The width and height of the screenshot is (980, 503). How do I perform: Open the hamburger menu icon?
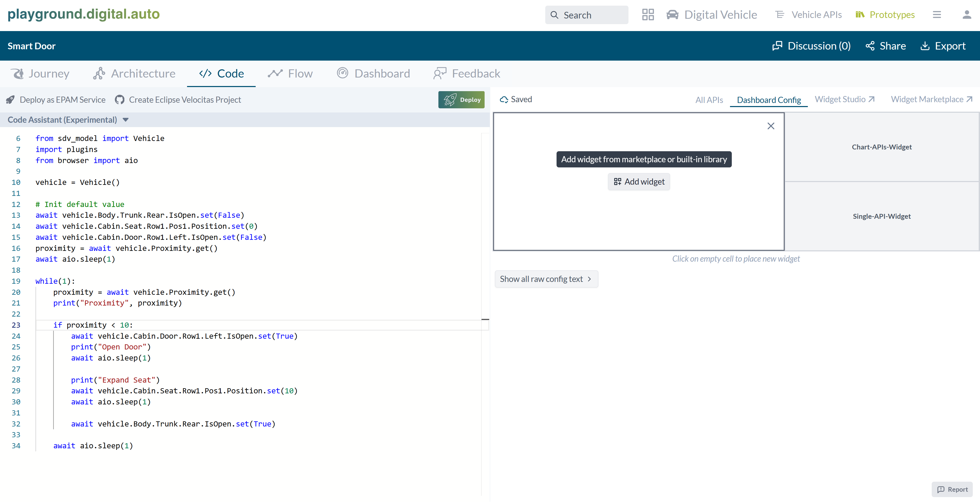click(x=937, y=15)
